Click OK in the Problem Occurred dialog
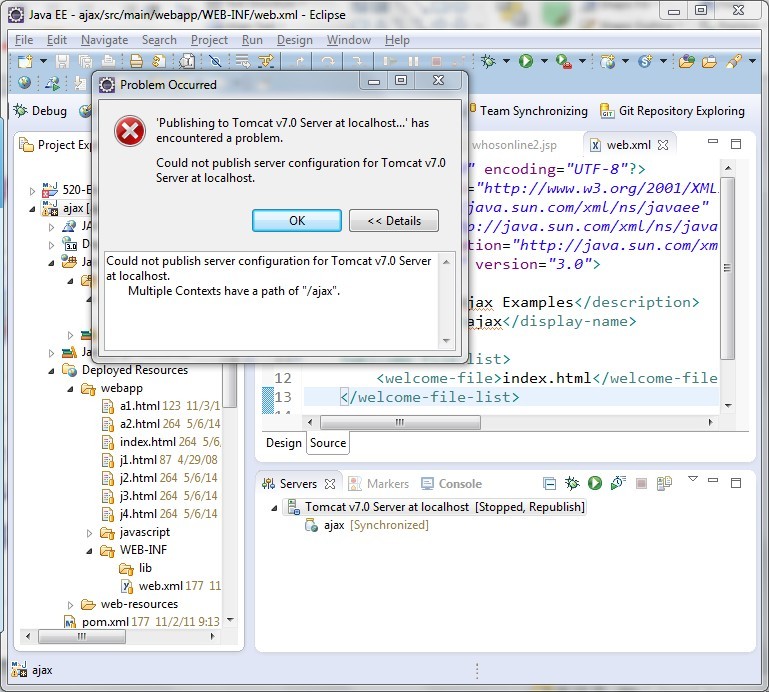The width and height of the screenshot is (769, 692). [x=296, y=221]
